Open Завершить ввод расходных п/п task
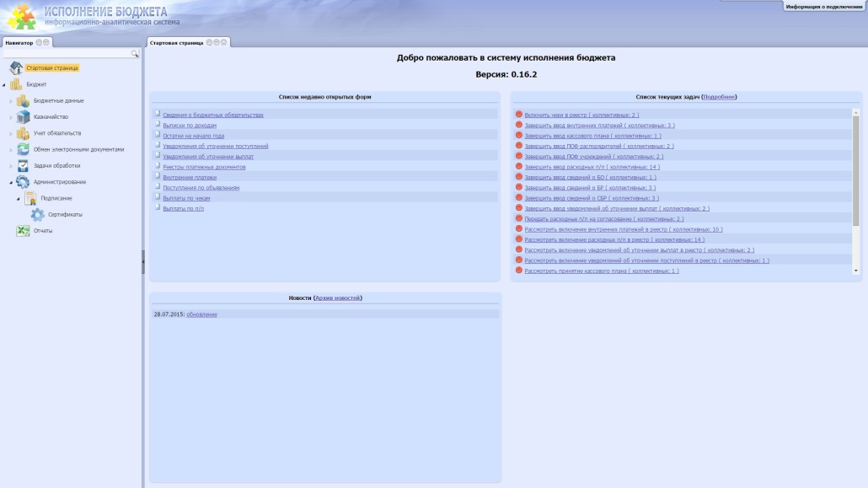Viewport: 868px width, 488px height. 592,167
